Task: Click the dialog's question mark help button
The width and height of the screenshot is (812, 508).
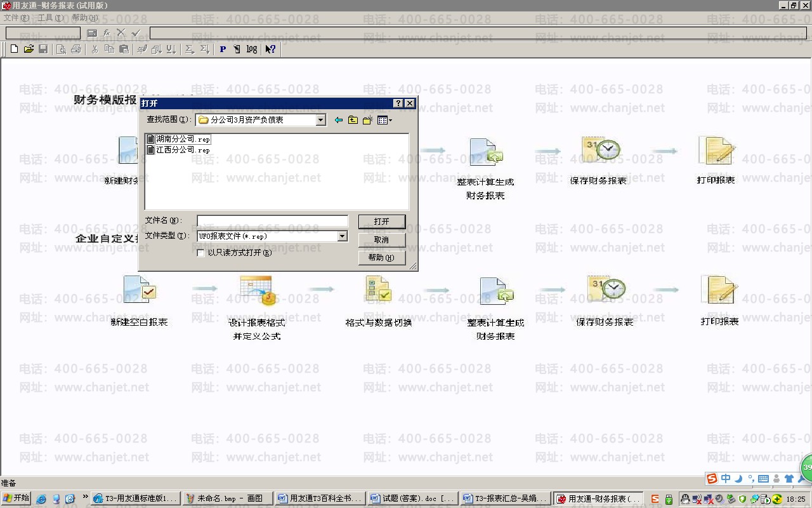Action: pos(398,104)
